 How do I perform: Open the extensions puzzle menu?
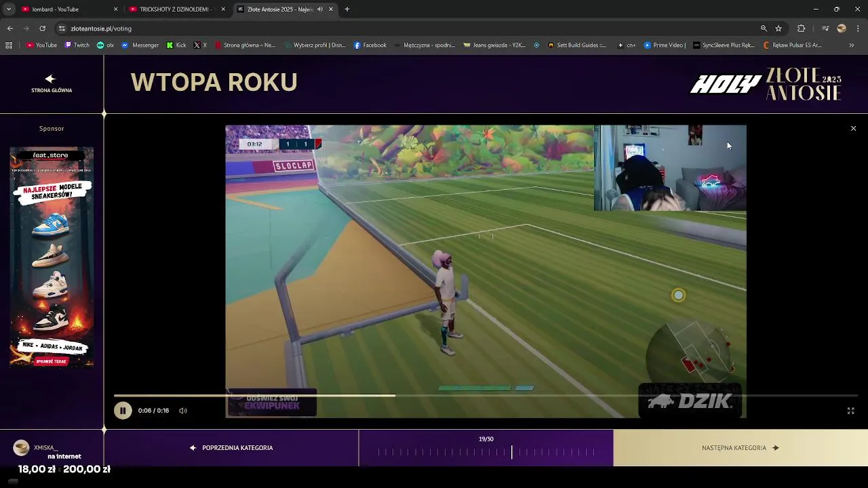[x=802, y=28]
